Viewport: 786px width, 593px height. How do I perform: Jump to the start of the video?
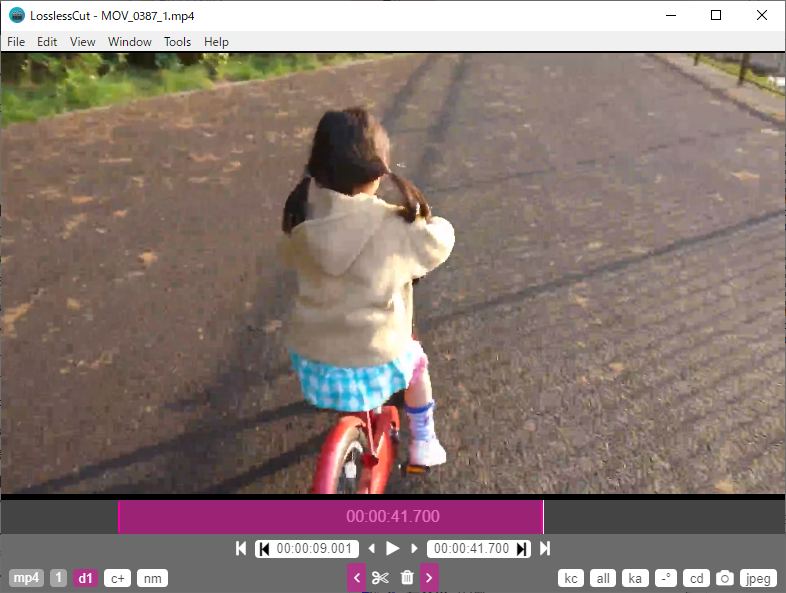[x=241, y=548]
